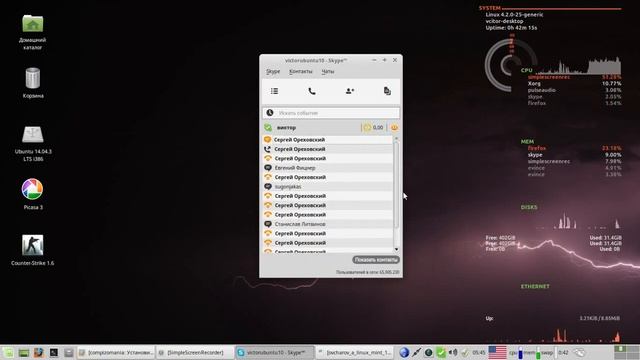Switch to the compizomania taskbar window

point(116,352)
